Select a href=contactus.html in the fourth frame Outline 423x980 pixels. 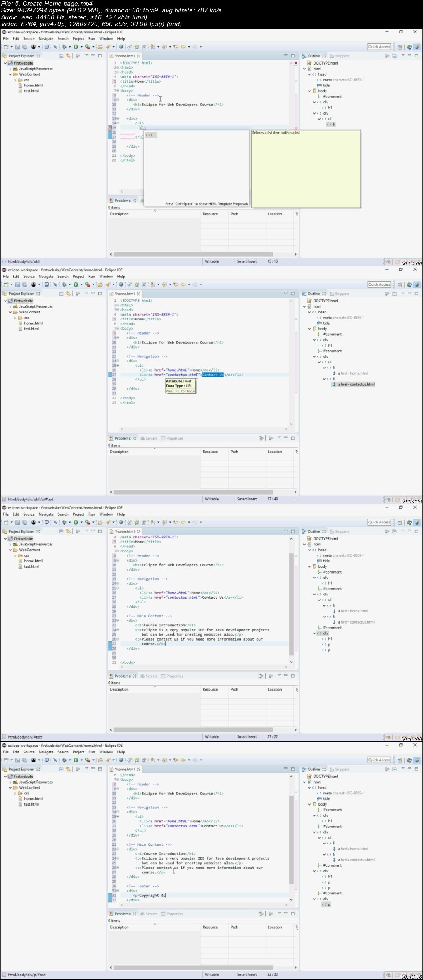coord(354,860)
